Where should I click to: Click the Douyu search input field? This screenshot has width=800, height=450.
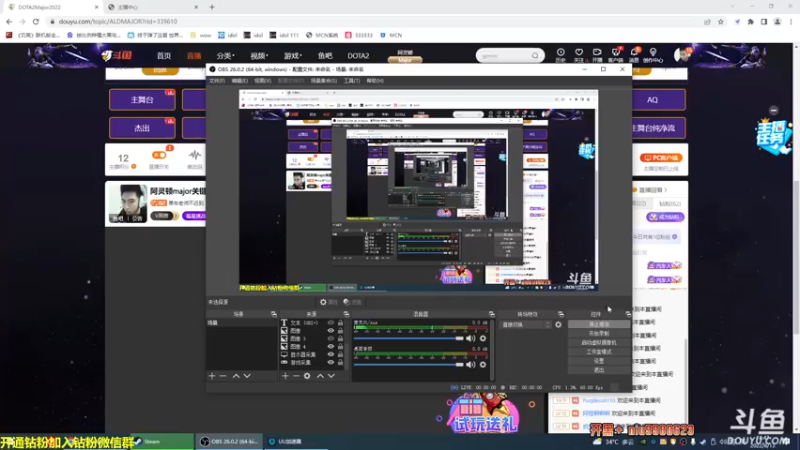click(x=504, y=56)
